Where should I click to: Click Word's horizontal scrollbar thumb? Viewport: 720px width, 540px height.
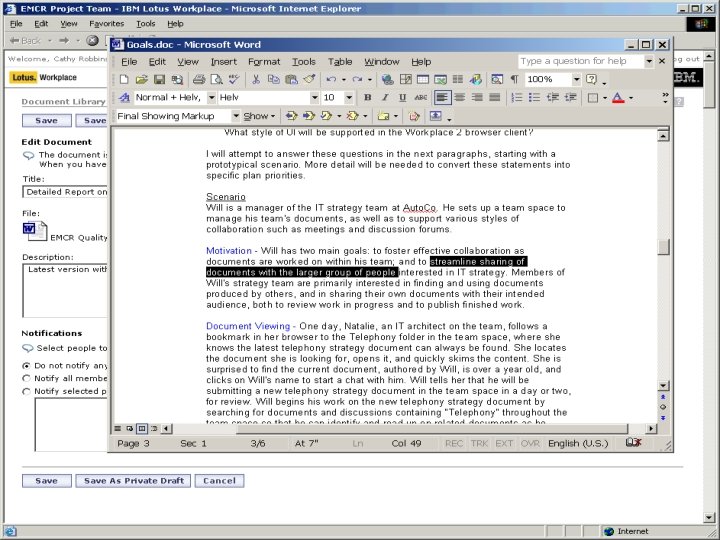coord(432,429)
